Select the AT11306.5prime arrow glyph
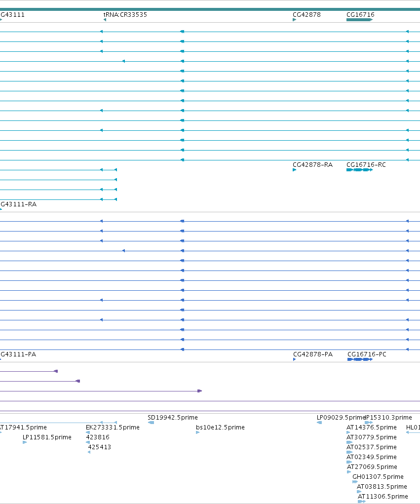 (362, 502)
